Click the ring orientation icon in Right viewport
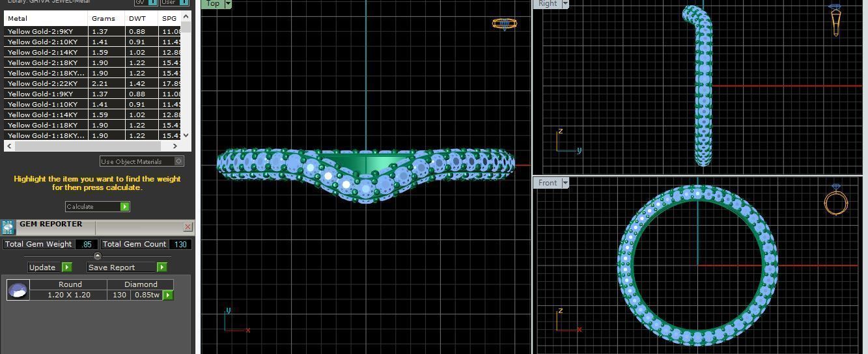 tap(836, 20)
